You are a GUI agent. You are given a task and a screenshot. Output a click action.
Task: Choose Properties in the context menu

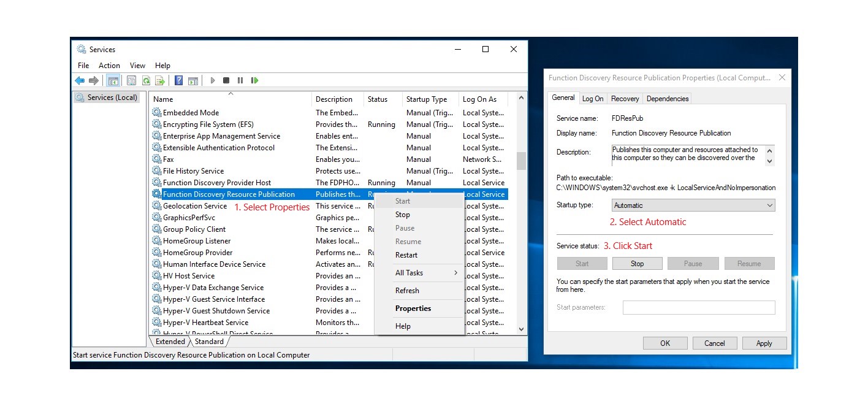(x=413, y=308)
